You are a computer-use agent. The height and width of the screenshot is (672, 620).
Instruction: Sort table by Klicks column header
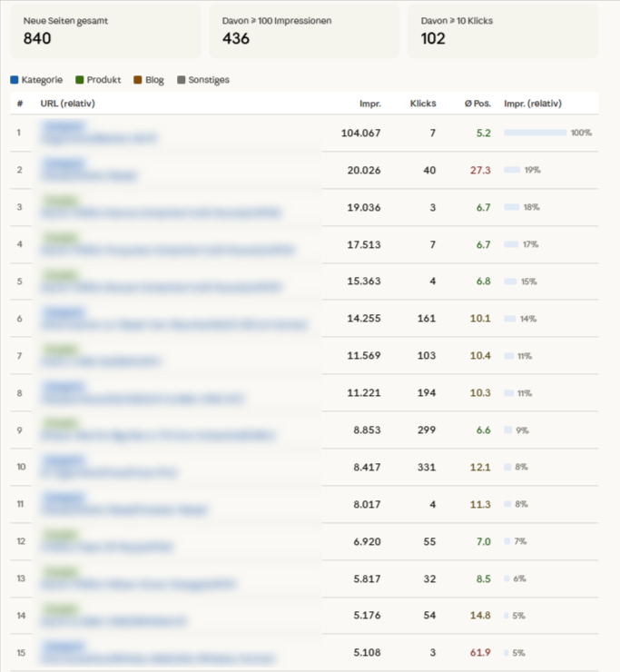click(422, 104)
